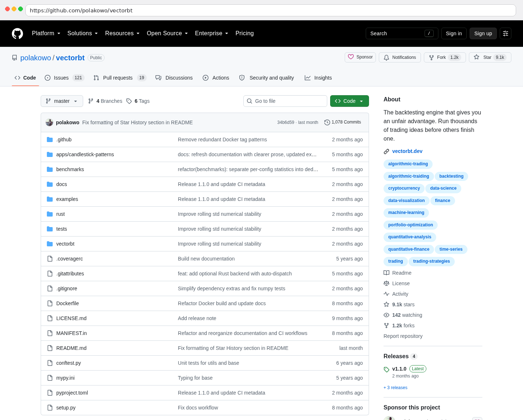Click the License scale icon
Image resolution: width=523 pixels, height=420 pixels.
[386, 283]
